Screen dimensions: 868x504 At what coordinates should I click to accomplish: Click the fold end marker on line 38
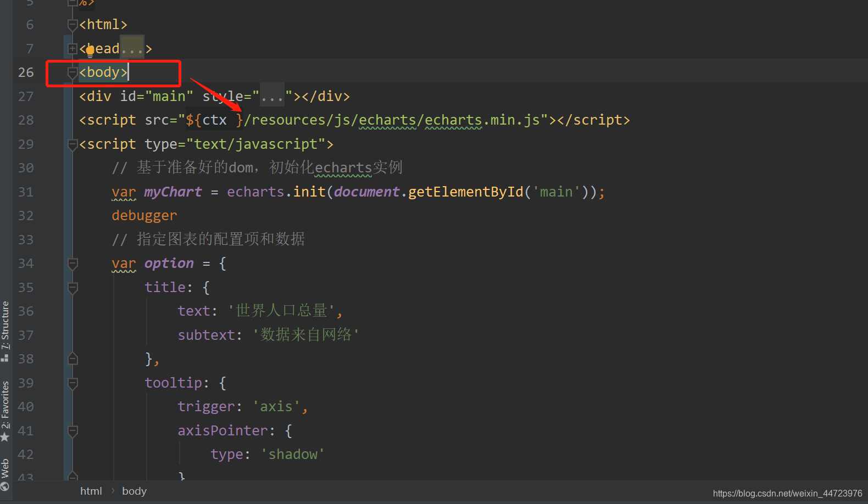point(73,359)
